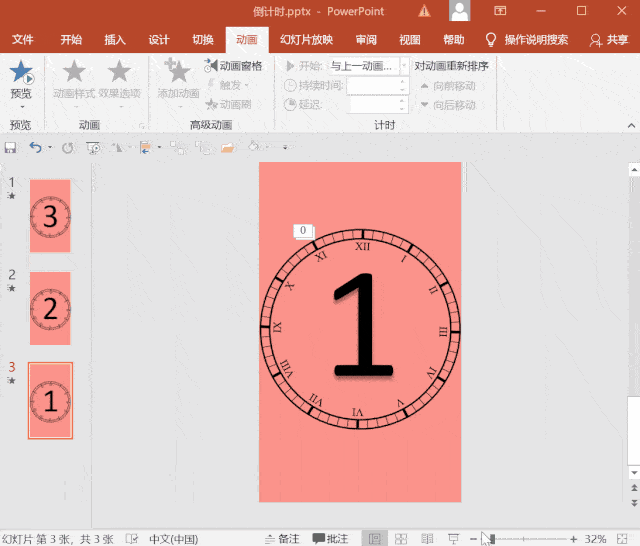The height and width of the screenshot is (546, 640).
Task: Open the customize quick access toolbar dropdown
Action: coord(285,148)
